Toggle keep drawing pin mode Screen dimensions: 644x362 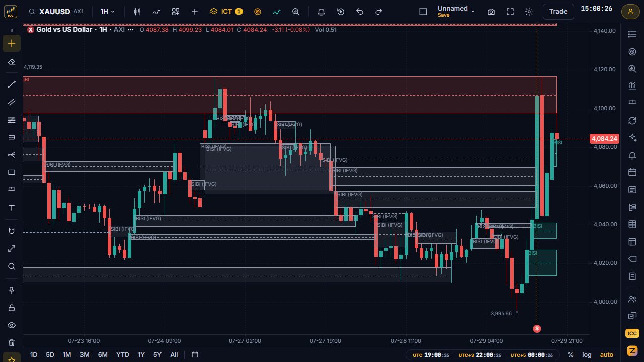(12, 290)
